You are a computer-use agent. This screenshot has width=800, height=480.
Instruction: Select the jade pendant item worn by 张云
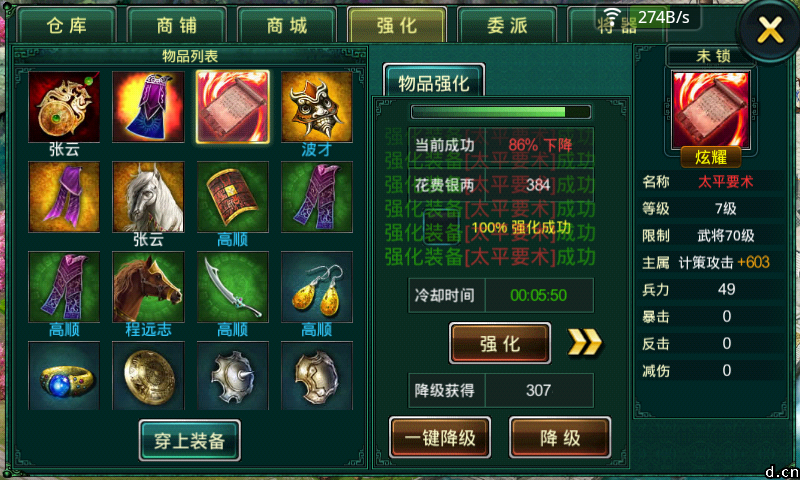(x=64, y=107)
